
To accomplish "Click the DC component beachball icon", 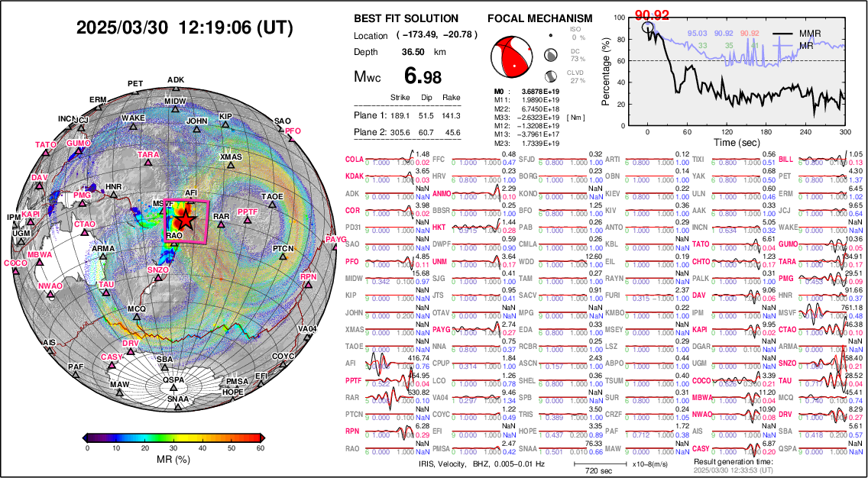I will click(x=551, y=54).
